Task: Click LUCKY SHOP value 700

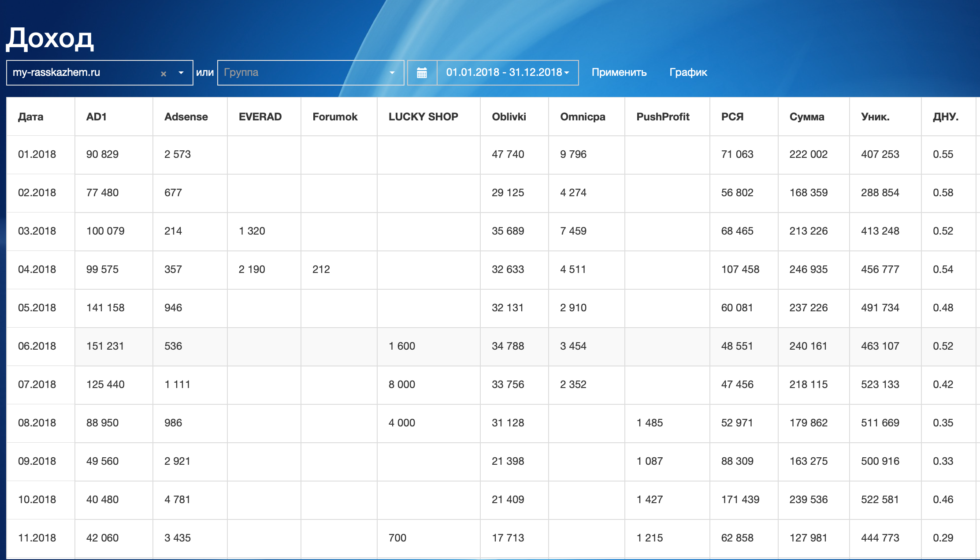Action: click(397, 538)
